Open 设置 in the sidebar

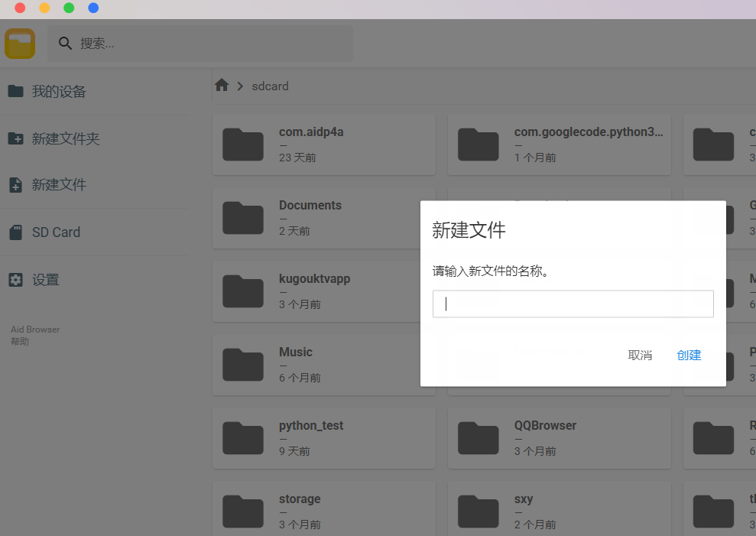point(45,280)
